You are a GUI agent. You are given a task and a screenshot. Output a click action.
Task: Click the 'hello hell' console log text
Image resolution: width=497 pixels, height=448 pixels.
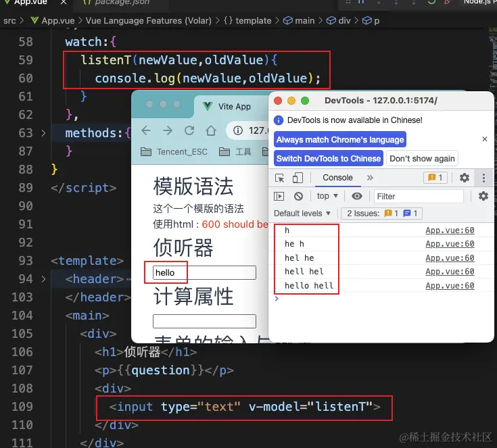[x=309, y=286]
